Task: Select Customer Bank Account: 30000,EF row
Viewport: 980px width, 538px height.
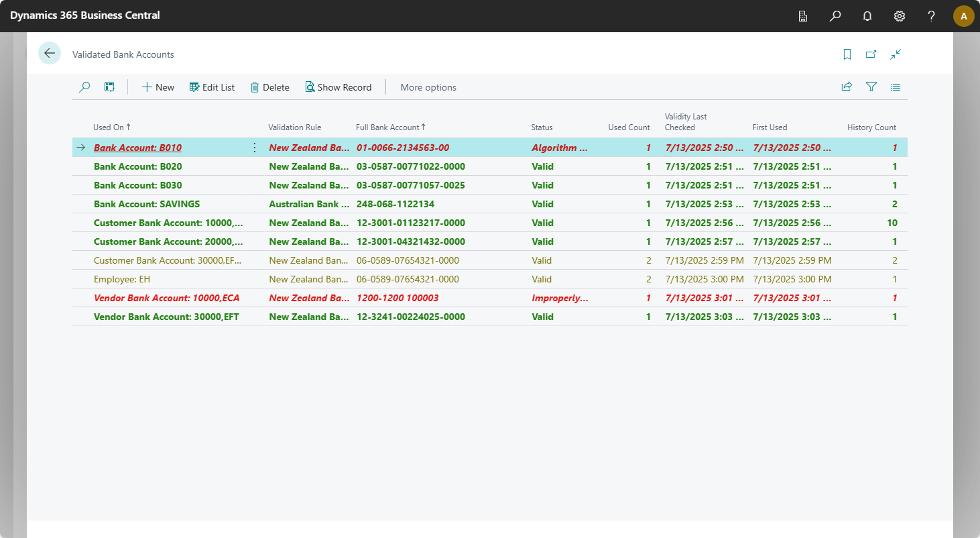Action: click(490, 260)
